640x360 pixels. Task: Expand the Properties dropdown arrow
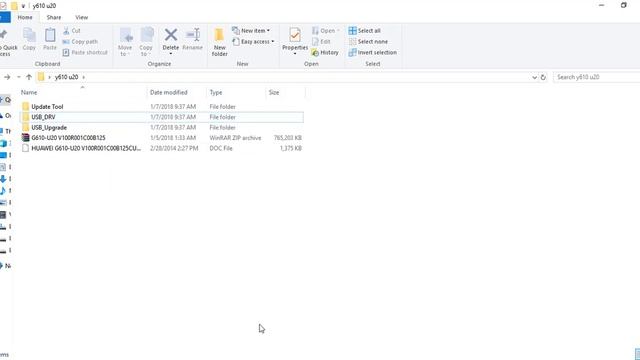pos(295,54)
